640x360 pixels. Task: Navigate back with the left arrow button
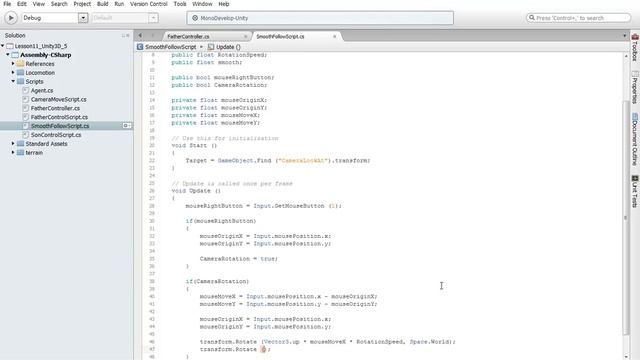(x=140, y=36)
